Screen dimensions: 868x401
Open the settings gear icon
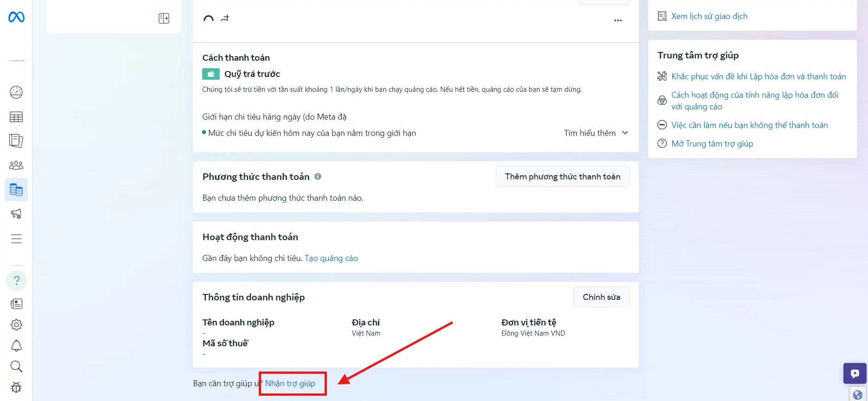(x=16, y=325)
